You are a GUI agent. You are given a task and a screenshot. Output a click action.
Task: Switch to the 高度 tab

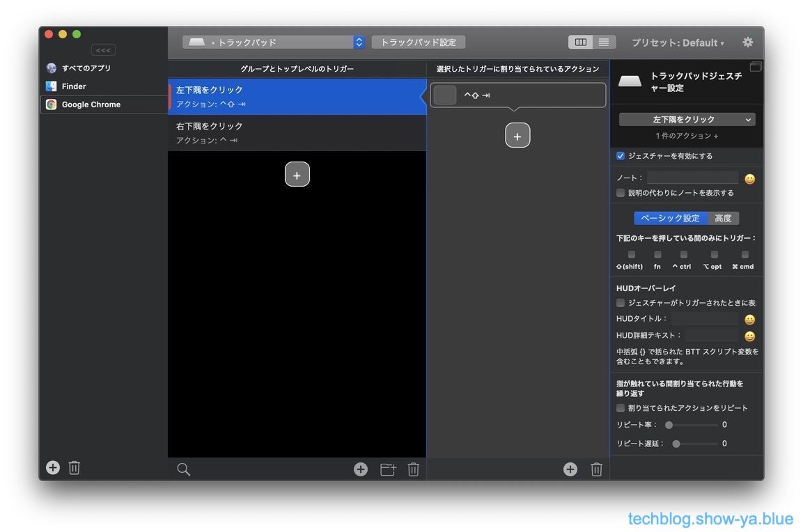tap(723, 218)
